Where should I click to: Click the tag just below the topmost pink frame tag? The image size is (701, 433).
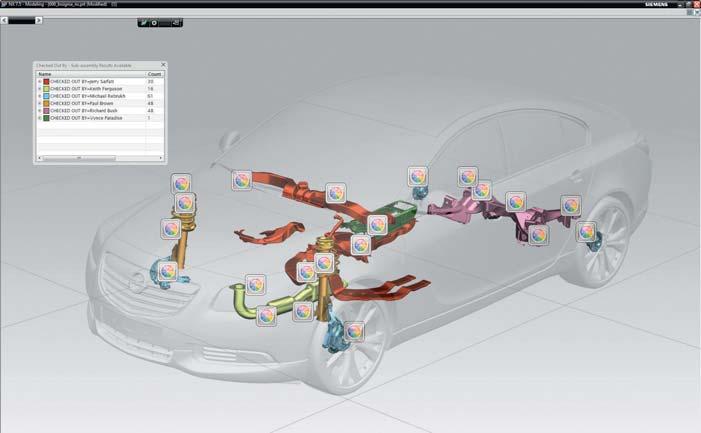[481, 190]
